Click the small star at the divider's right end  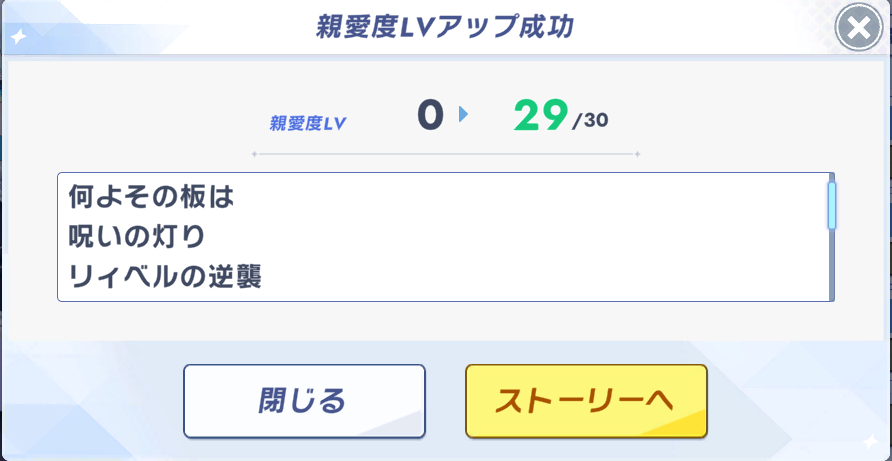click(x=637, y=154)
